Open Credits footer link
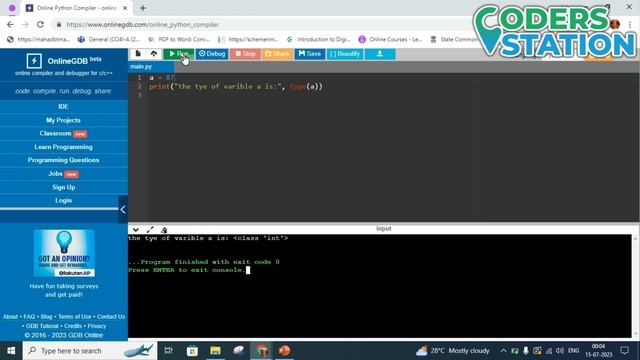640x360 pixels. pos(73,326)
